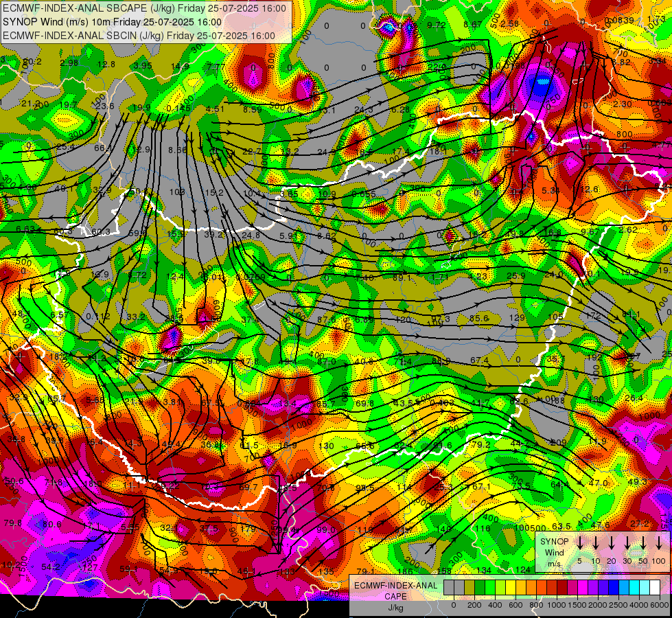Click the station value 12.8
The image size is (672, 618).
(x=106, y=65)
